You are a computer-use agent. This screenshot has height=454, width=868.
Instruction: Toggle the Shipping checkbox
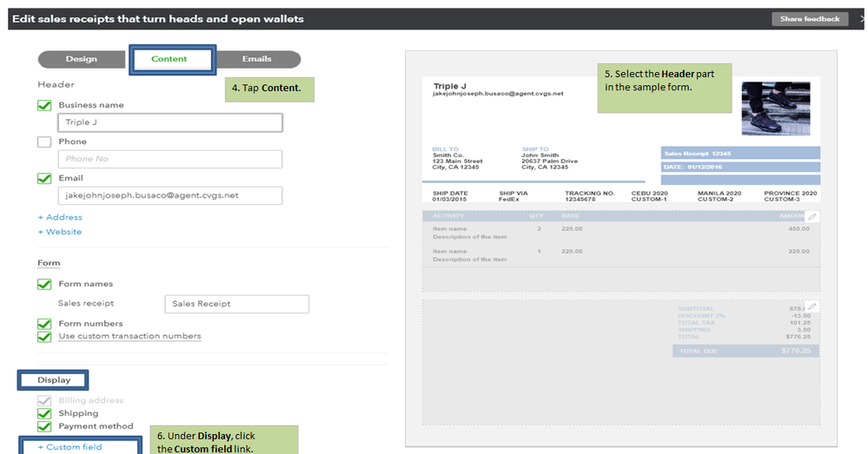pyautogui.click(x=44, y=413)
